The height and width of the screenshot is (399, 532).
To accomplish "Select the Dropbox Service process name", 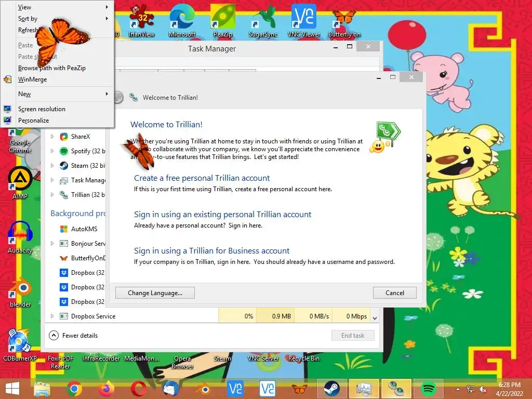I will click(x=93, y=316).
